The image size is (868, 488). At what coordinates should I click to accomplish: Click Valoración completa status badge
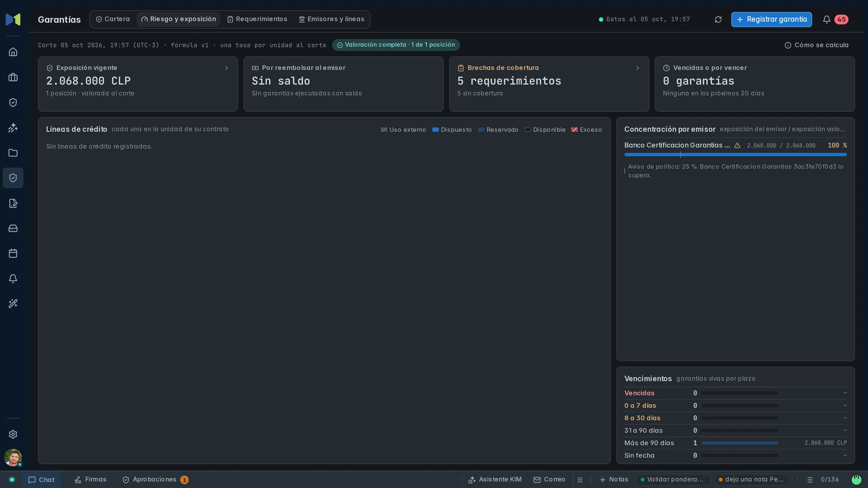click(396, 45)
